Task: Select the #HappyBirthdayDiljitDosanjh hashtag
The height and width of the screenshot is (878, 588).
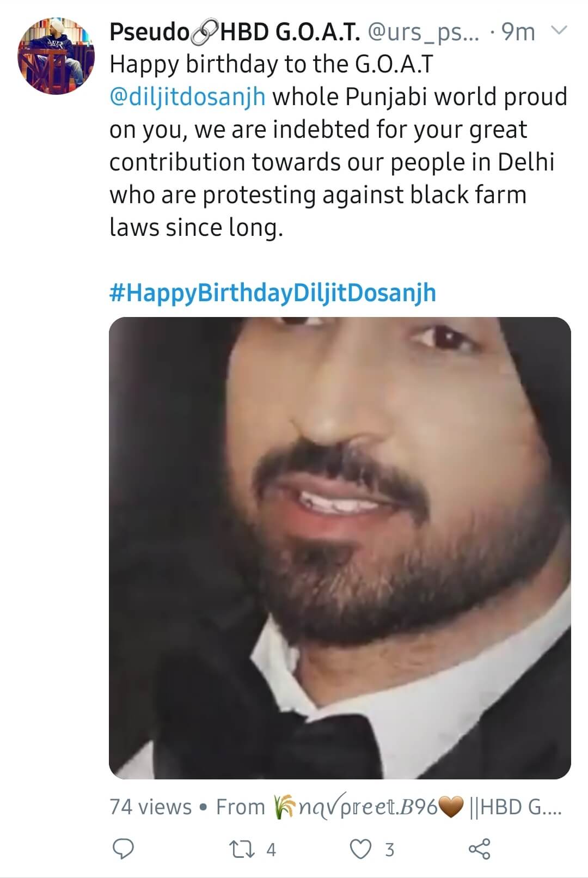Action: (273, 292)
